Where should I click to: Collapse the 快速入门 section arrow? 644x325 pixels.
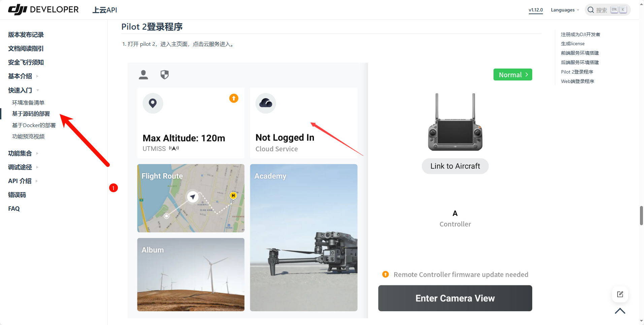pyautogui.click(x=38, y=90)
